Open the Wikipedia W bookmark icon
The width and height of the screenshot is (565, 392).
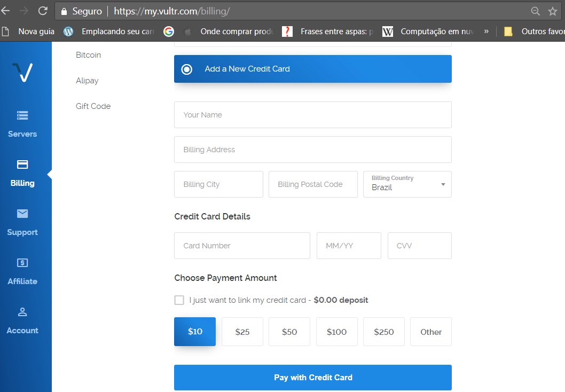click(388, 32)
